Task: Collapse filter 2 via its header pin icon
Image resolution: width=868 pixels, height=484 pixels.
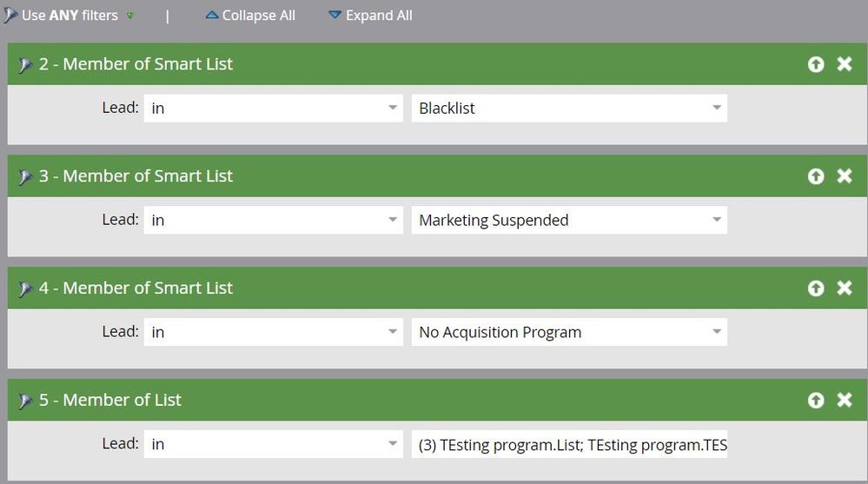Action: tap(25, 65)
